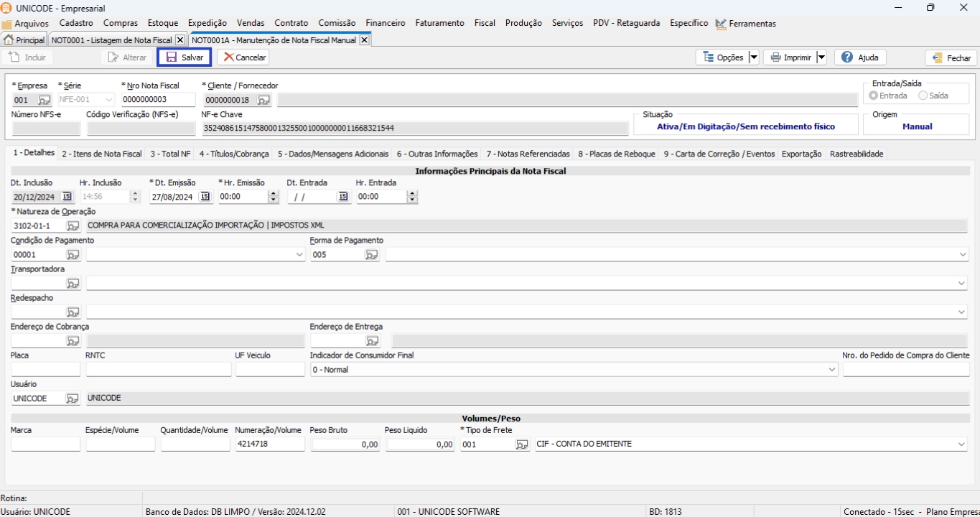980x517 pixels.
Task: Select the Entrada radio button
Action: coord(873,96)
